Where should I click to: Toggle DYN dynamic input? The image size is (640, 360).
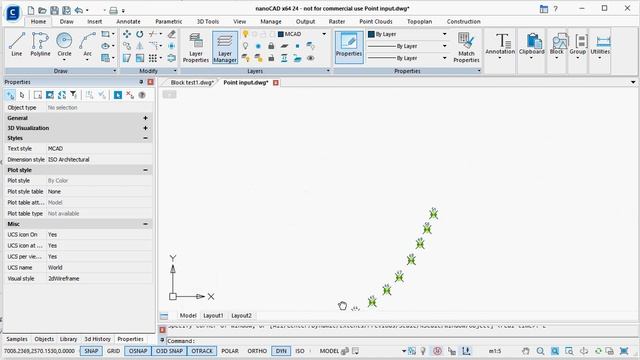point(281,351)
